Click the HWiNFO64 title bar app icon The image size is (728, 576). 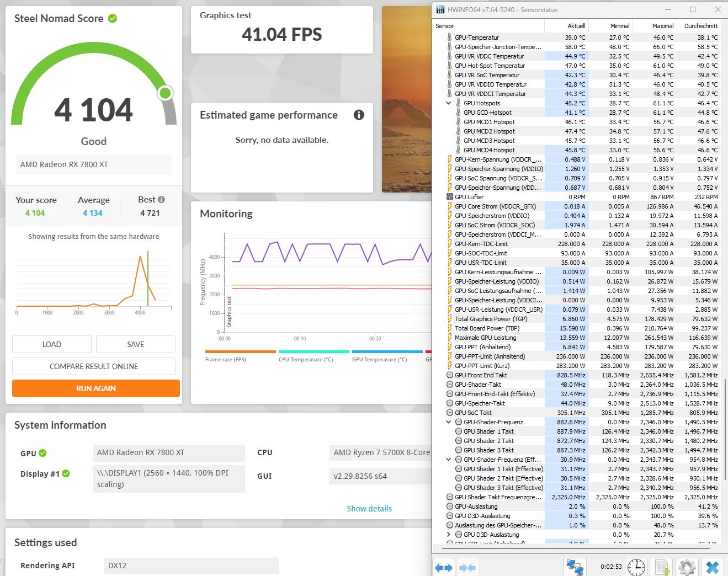(440, 9)
